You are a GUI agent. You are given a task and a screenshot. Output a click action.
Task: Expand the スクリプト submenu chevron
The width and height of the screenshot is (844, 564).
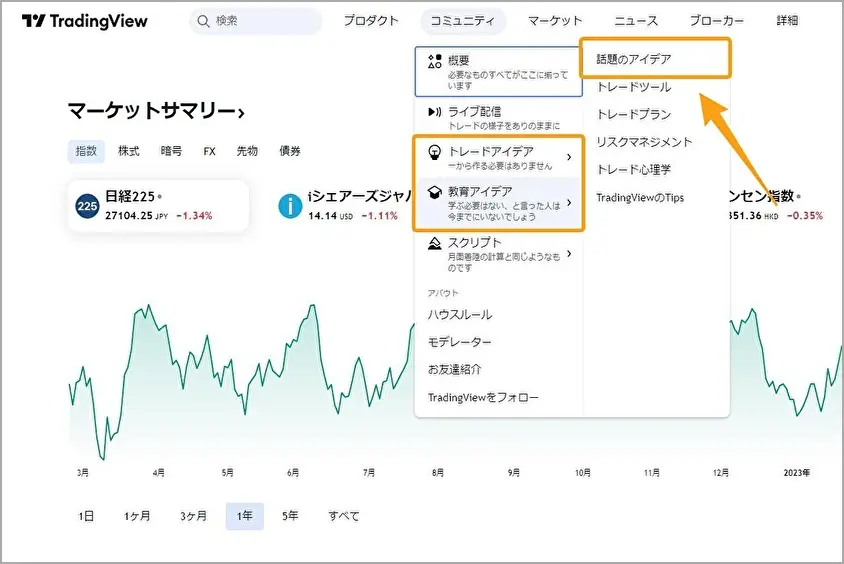569,253
